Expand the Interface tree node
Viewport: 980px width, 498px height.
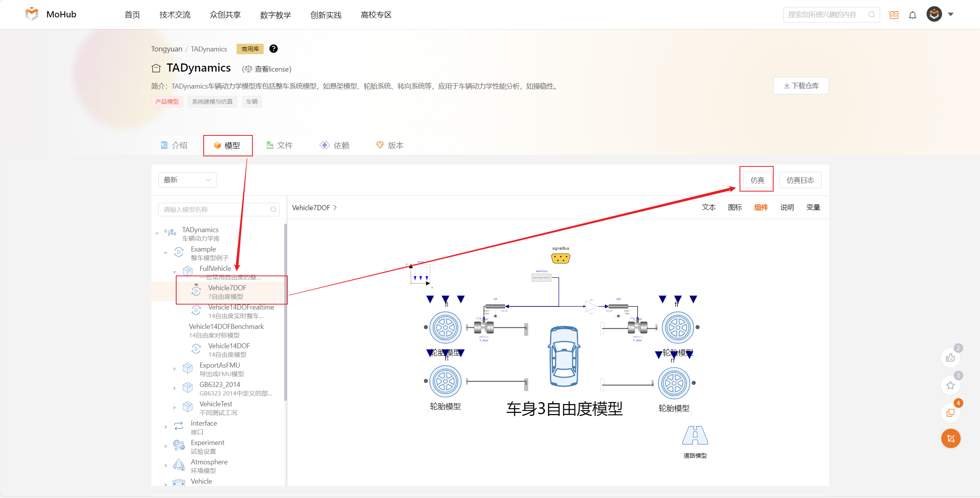pos(166,427)
